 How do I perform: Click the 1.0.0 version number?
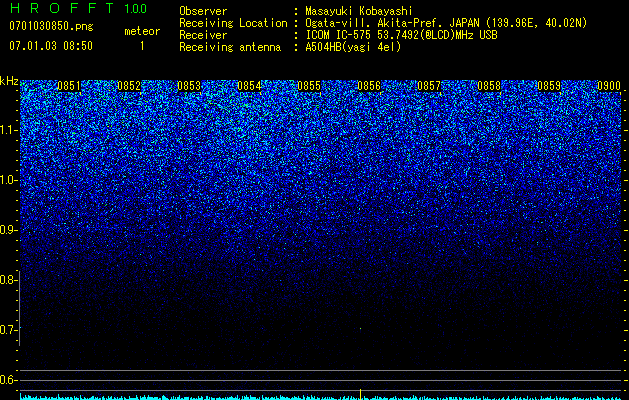pyautogui.click(x=136, y=8)
